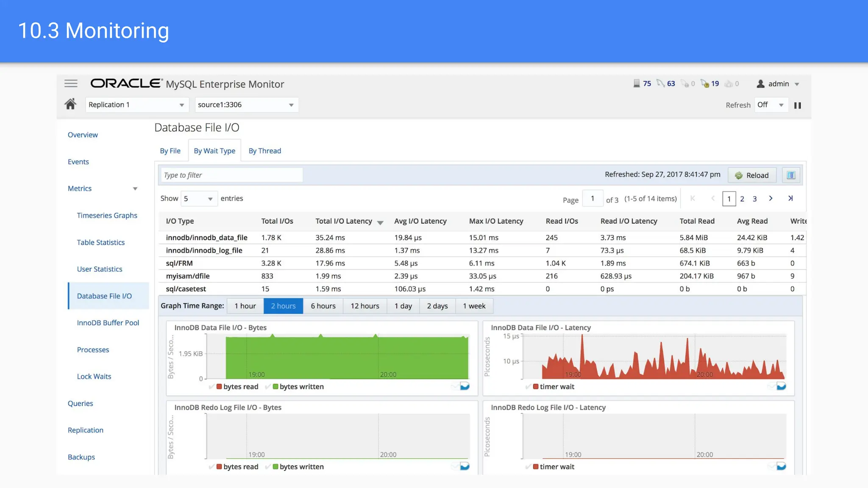Image resolution: width=868 pixels, height=488 pixels.
Task: Open Overview in the sidebar
Action: [83, 135]
